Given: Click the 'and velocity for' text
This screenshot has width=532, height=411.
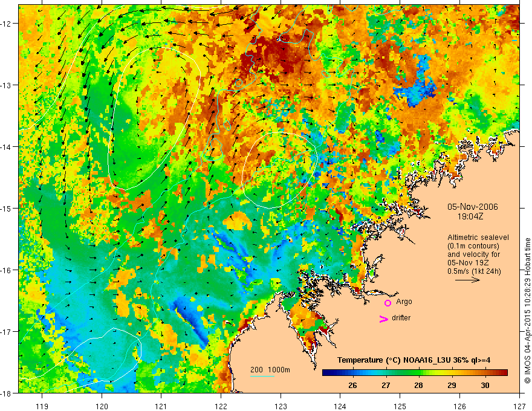Looking at the screenshot, I should pyautogui.click(x=473, y=254).
